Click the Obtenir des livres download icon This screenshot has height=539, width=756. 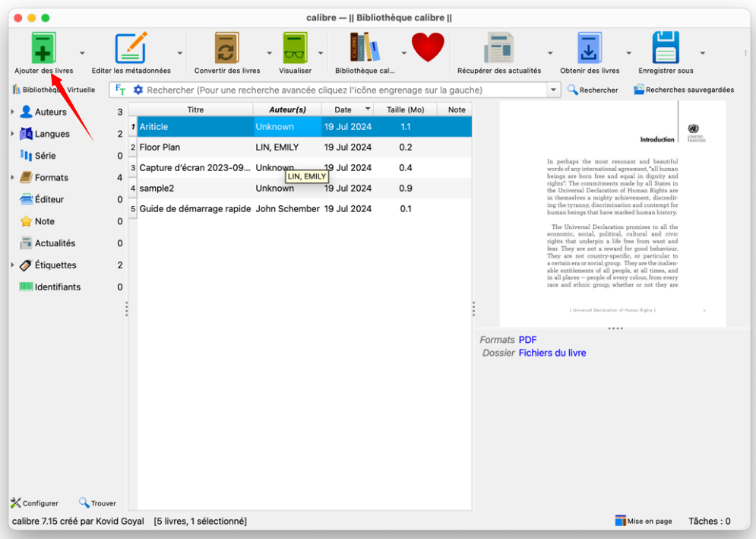click(x=589, y=47)
